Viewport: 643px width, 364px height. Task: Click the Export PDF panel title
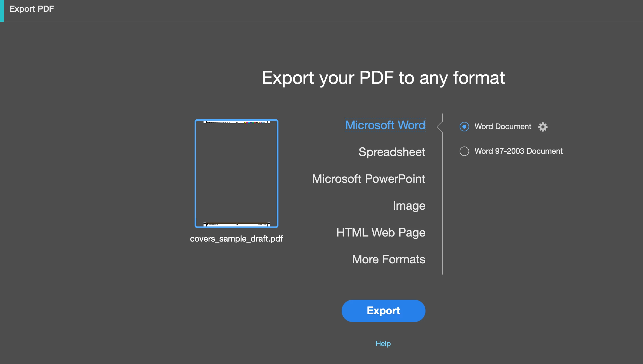click(x=32, y=9)
